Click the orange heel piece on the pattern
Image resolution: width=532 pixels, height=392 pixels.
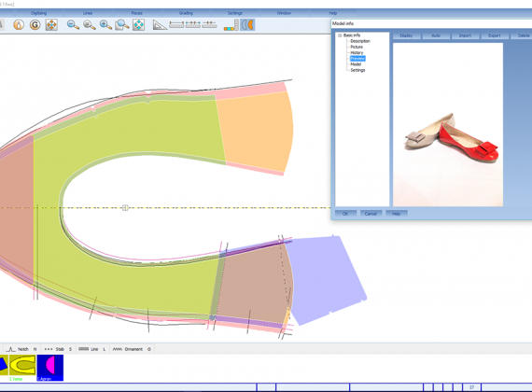pos(256,131)
